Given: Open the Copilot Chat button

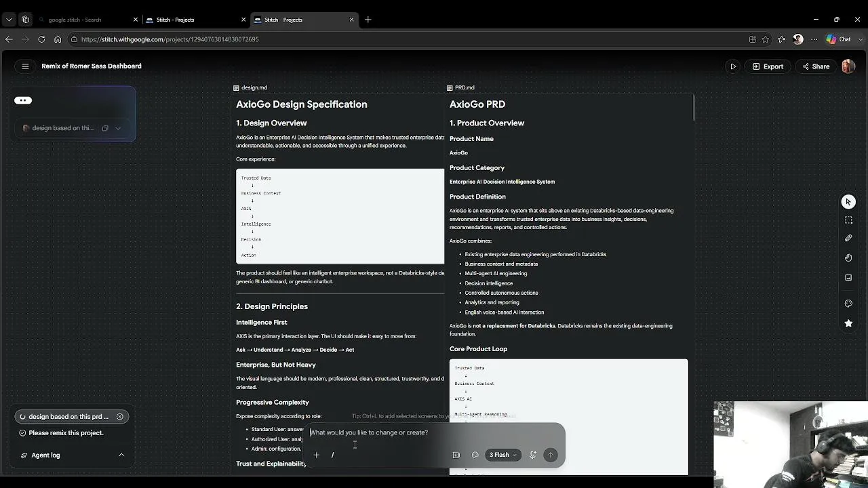Looking at the screenshot, I should pyautogui.click(x=839, y=39).
